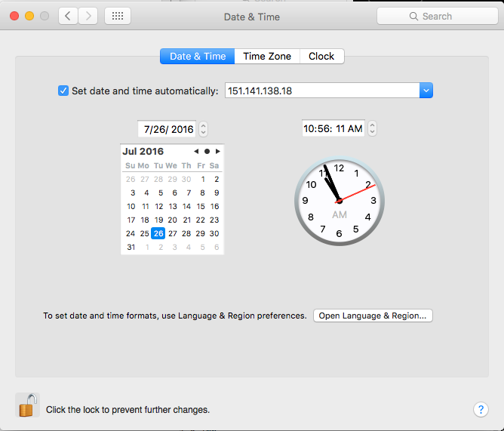This screenshot has height=431, width=504.
Task: Show next month in calendar
Action: tap(218, 152)
